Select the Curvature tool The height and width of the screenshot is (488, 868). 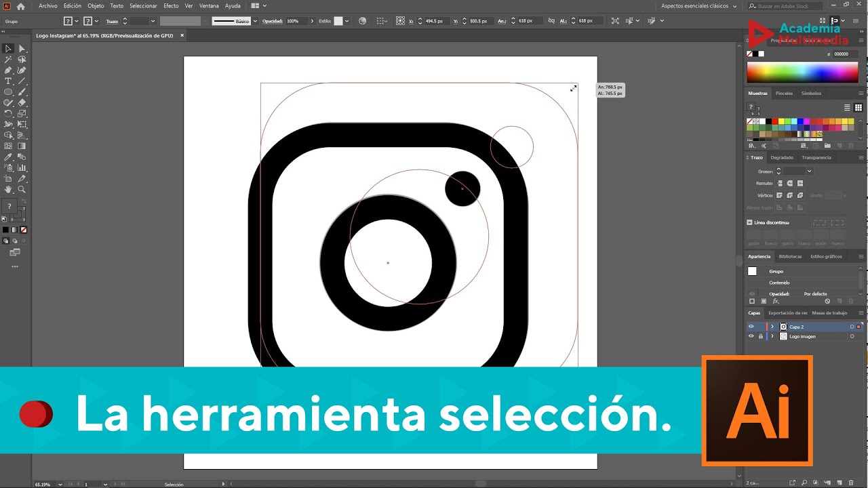click(22, 70)
